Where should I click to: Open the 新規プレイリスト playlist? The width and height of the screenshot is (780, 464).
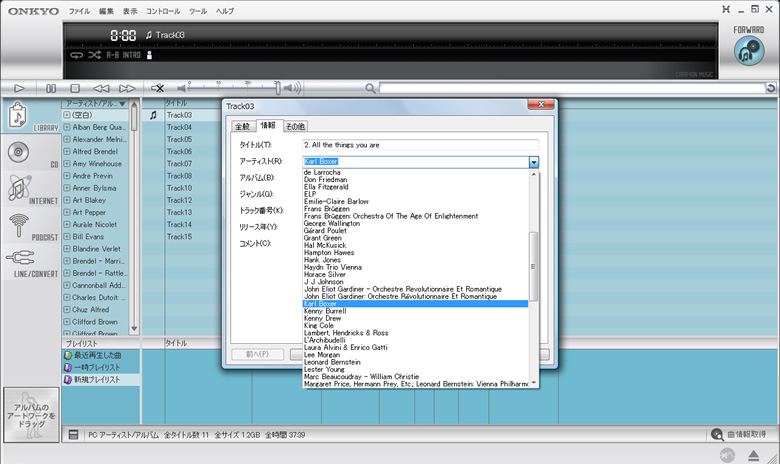97,379
